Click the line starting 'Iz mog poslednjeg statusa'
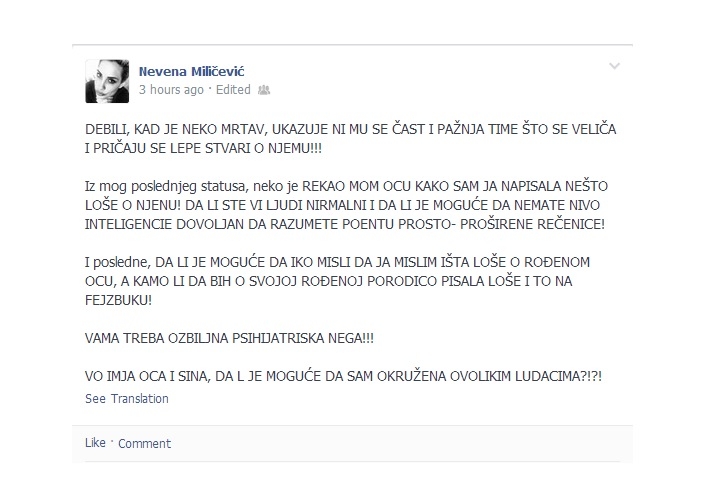 pyautogui.click(x=346, y=187)
